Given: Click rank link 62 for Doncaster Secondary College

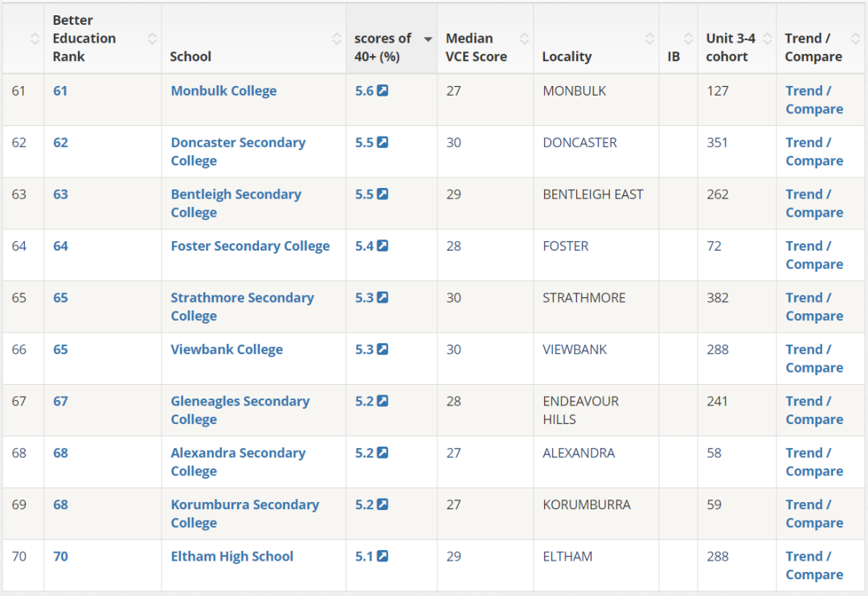Looking at the screenshot, I should pyautogui.click(x=60, y=142).
